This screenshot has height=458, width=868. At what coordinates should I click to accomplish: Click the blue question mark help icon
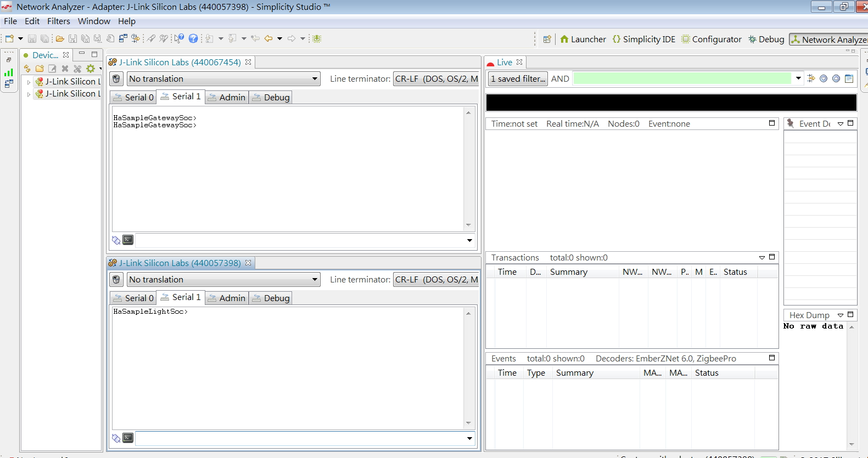(x=193, y=38)
